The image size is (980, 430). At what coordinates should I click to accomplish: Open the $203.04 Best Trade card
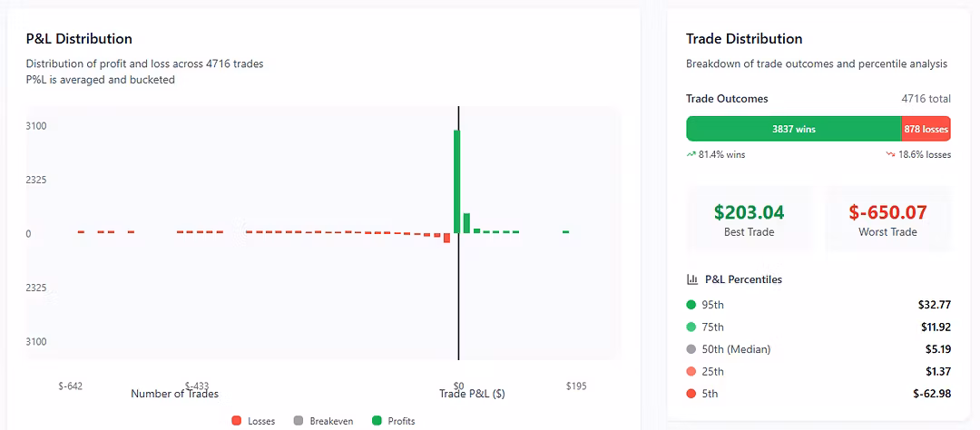(749, 219)
